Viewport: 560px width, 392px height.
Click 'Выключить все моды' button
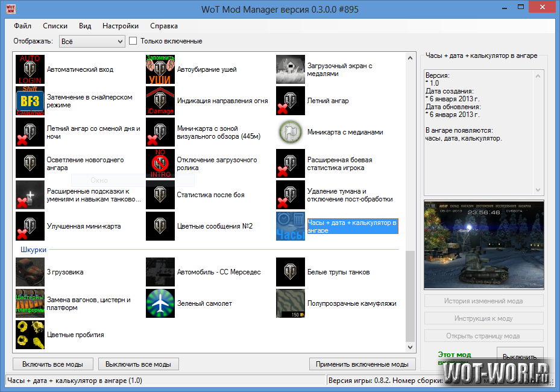tap(138, 364)
